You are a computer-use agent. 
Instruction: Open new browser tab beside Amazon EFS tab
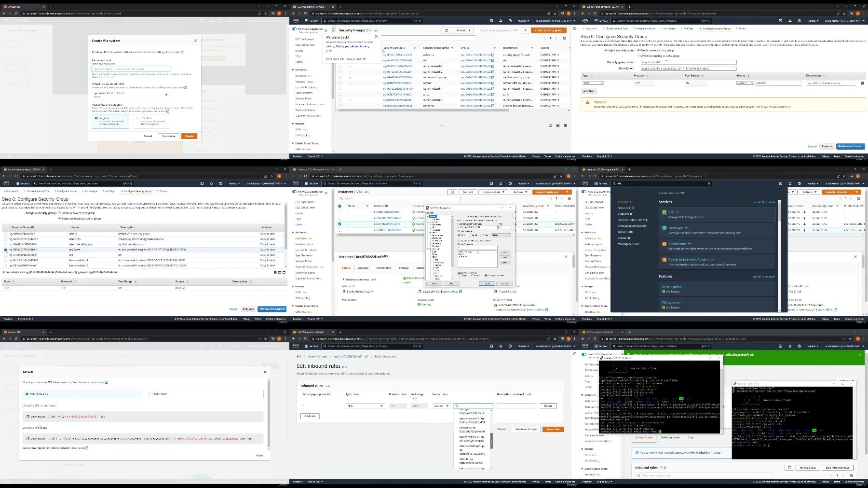point(51,7)
